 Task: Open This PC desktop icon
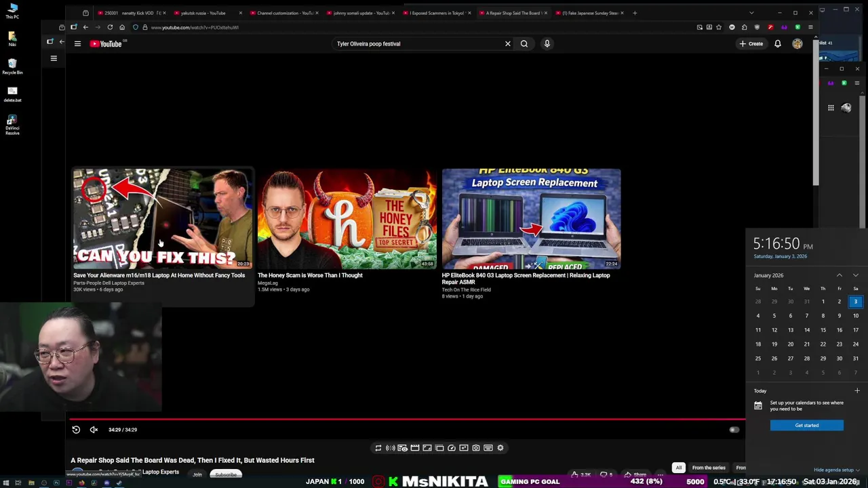click(x=12, y=12)
